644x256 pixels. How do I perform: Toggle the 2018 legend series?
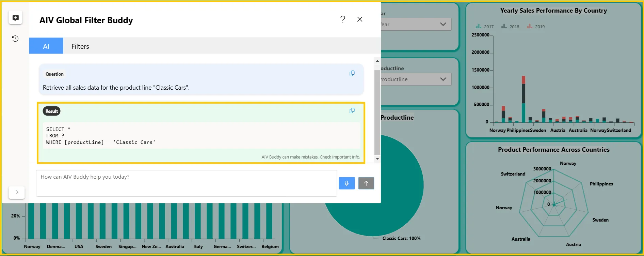[x=510, y=26]
